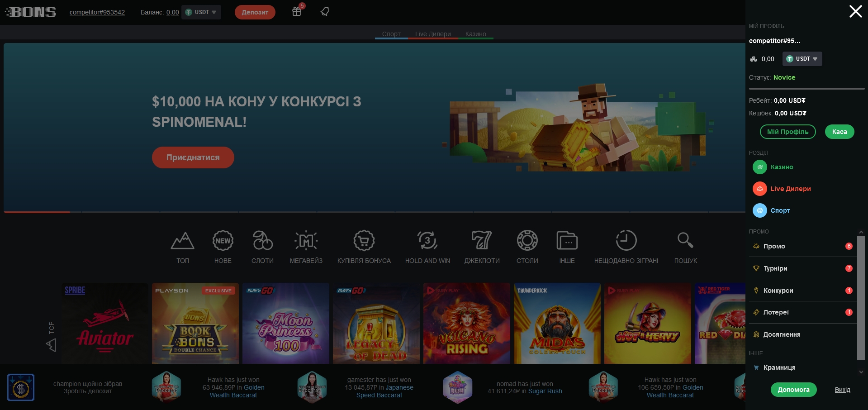Click the Live Дилери text link in panel
Screen dimensions: 868x410
click(790, 189)
